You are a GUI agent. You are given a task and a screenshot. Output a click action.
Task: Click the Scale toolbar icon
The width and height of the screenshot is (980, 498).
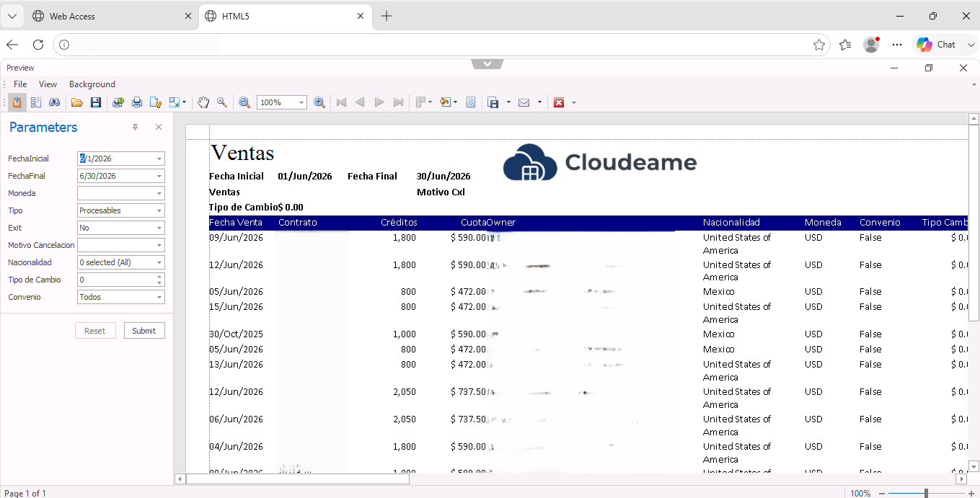175,102
